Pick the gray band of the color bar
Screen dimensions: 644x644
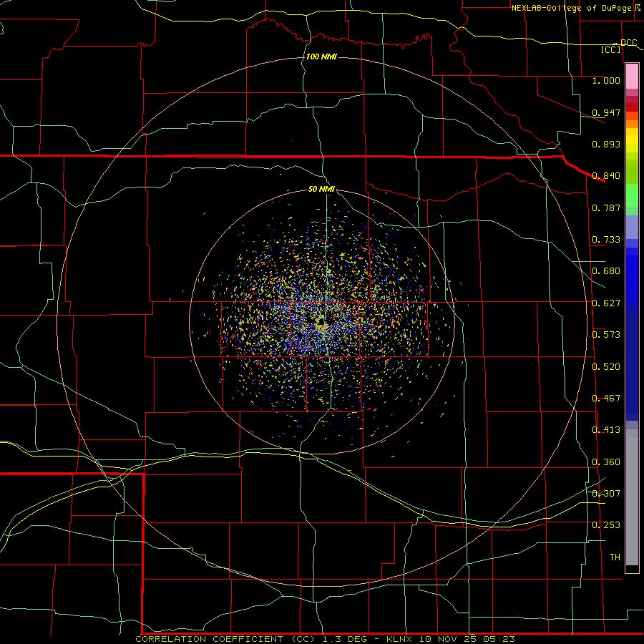(632, 497)
